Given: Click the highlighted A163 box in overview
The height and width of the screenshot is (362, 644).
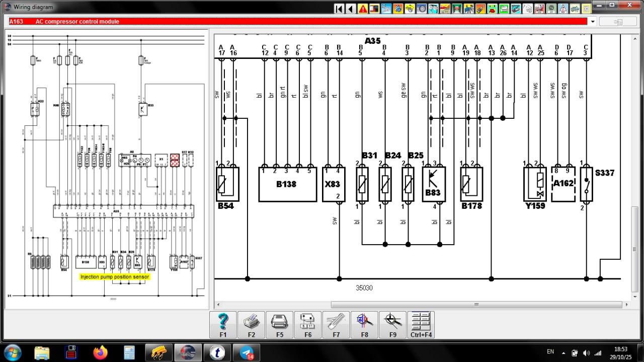Looking at the screenshot, I should pyautogui.click(x=175, y=160).
